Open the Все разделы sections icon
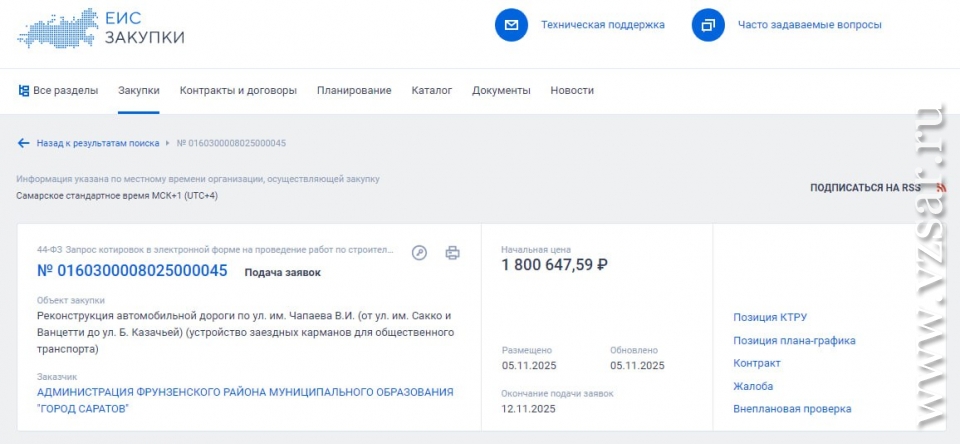This screenshot has height=444, width=960. point(24,91)
